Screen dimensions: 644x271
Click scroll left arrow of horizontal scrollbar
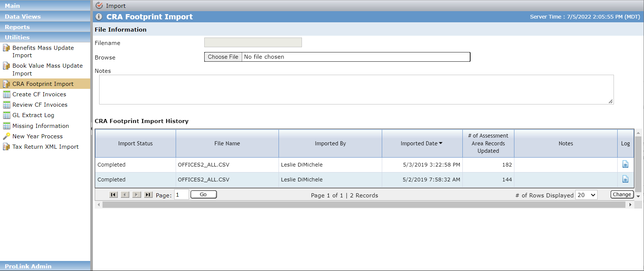coord(98,205)
